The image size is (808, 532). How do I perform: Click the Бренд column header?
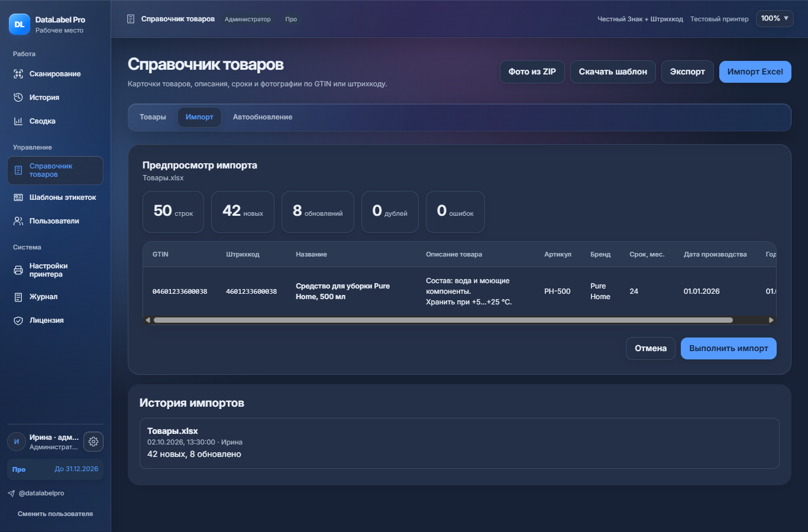pos(600,254)
